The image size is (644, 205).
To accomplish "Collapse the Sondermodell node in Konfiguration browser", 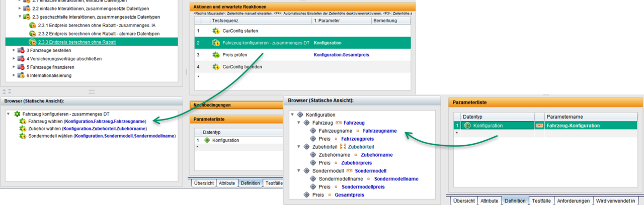I will (x=299, y=171).
